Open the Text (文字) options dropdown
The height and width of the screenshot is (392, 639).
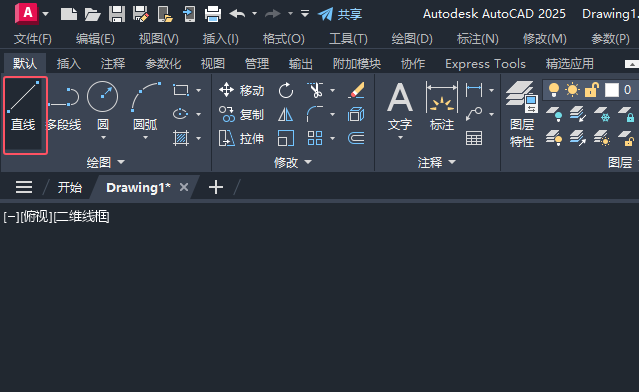coord(400,138)
